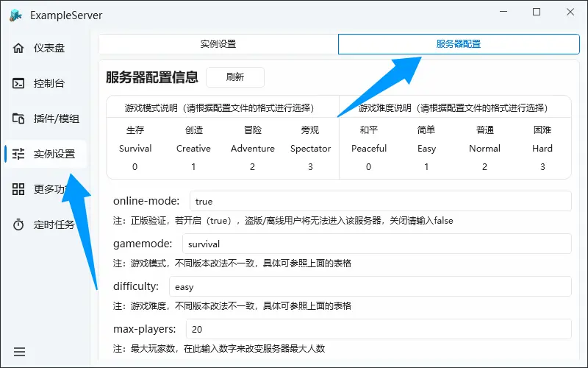This screenshot has height=368, width=588.
Task: Focus the difficulty input field
Action: (x=370, y=286)
